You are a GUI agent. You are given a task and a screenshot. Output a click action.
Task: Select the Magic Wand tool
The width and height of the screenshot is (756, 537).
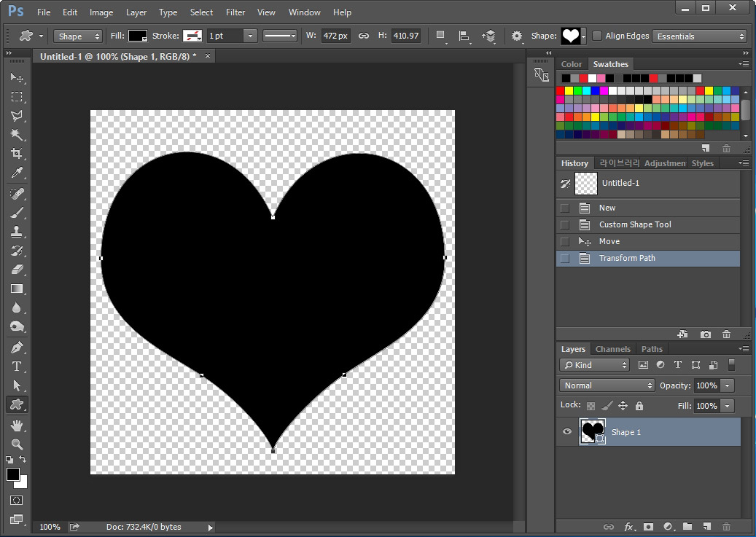[17, 135]
